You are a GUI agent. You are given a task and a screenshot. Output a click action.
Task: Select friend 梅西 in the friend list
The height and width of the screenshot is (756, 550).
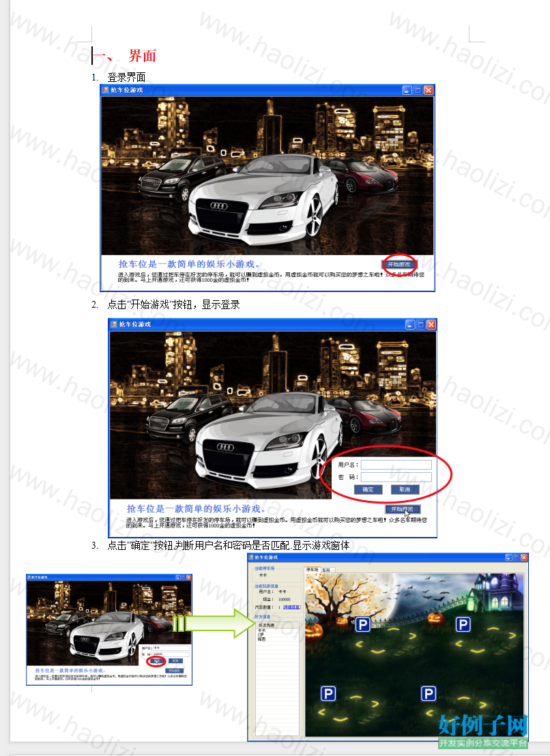pyautogui.click(x=262, y=639)
